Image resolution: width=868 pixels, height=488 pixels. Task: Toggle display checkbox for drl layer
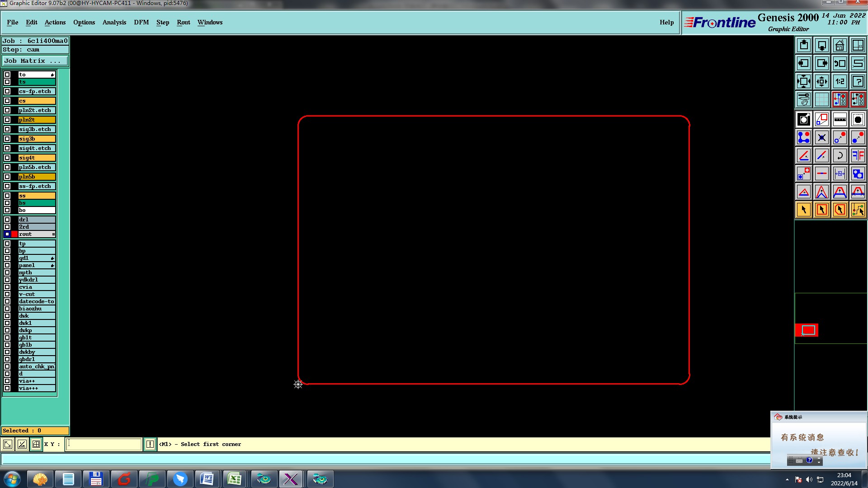pyautogui.click(x=7, y=220)
